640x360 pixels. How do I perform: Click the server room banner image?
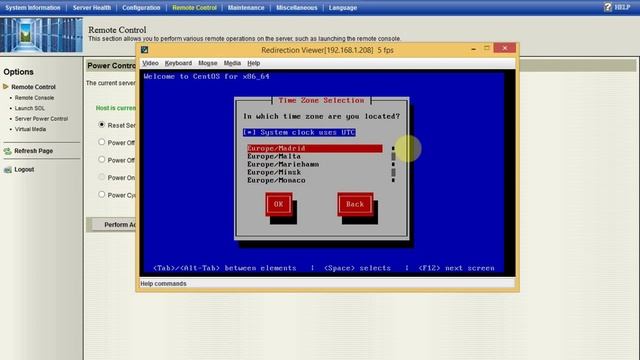(41, 35)
